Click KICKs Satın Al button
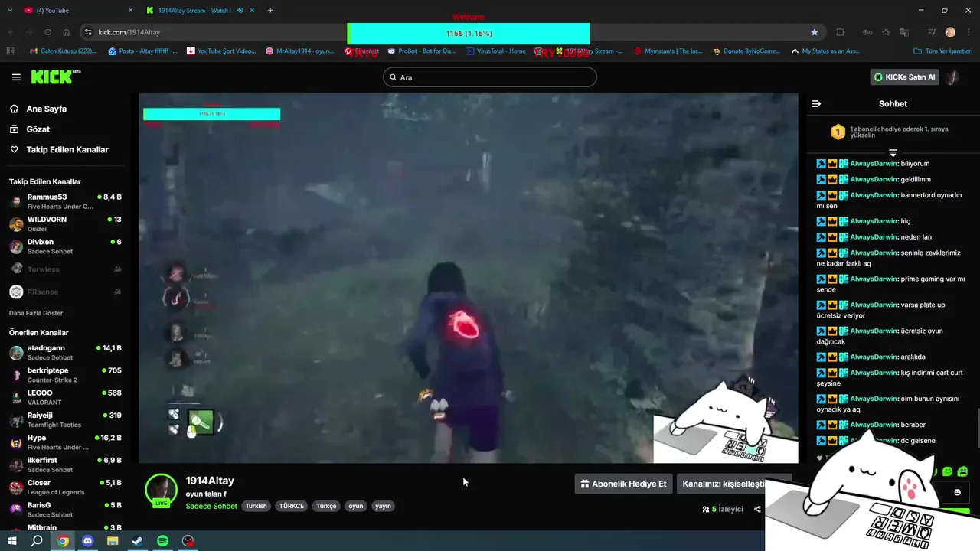This screenshot has width=980, height=551. pyautogui.click(x=905, y=77)
